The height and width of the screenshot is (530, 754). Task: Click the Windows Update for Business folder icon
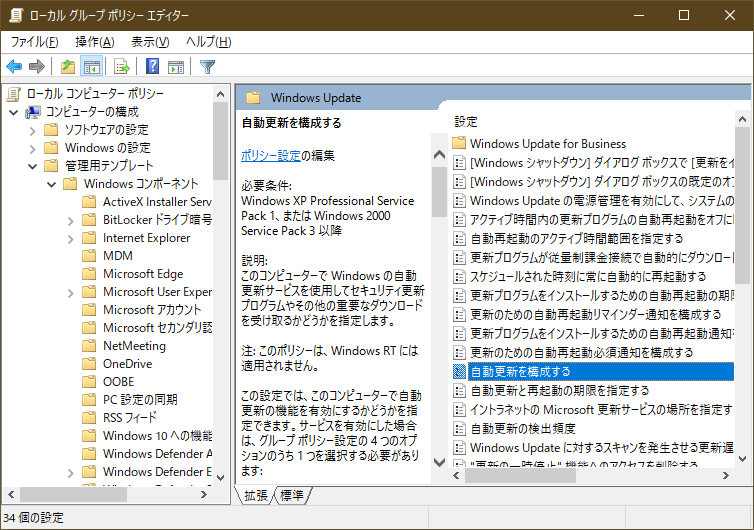(459, 143)
